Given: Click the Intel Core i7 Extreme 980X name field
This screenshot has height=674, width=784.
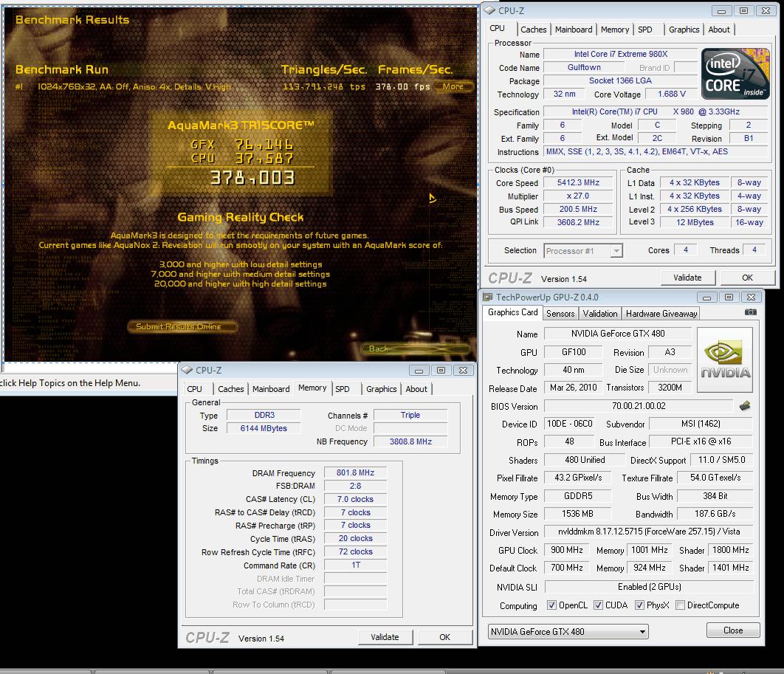Looking at the screenshot, I should (620, 54).
